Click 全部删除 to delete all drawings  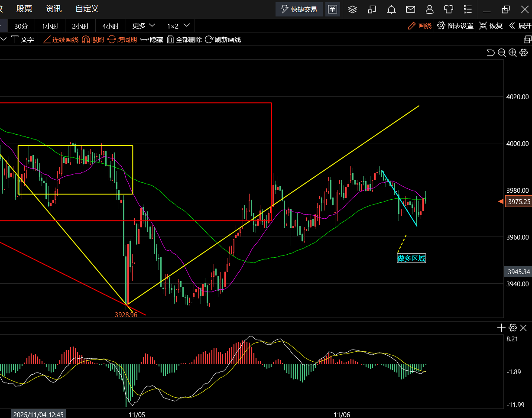(x=184, y=40)
